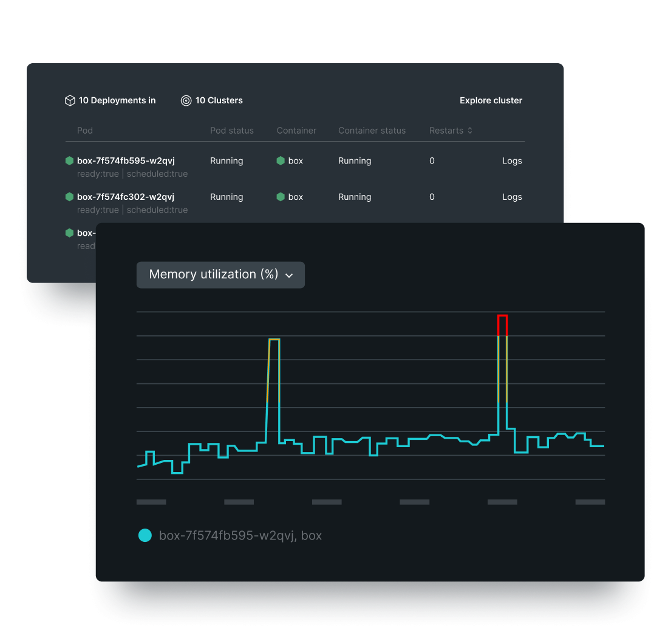Sort by the Restarts column arrows
The image size is (671, 644).
coord(470,131)
